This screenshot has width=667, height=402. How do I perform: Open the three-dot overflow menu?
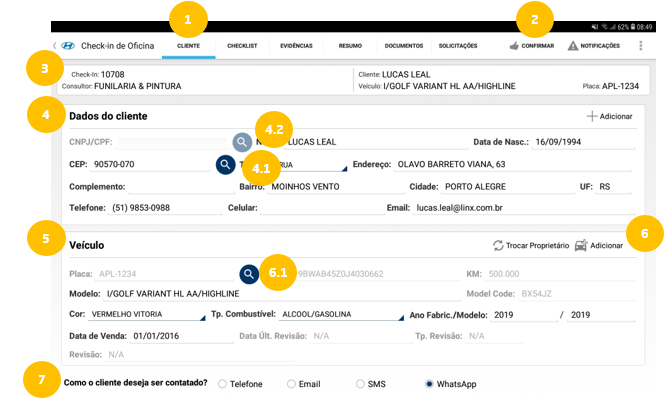point(641,46)
